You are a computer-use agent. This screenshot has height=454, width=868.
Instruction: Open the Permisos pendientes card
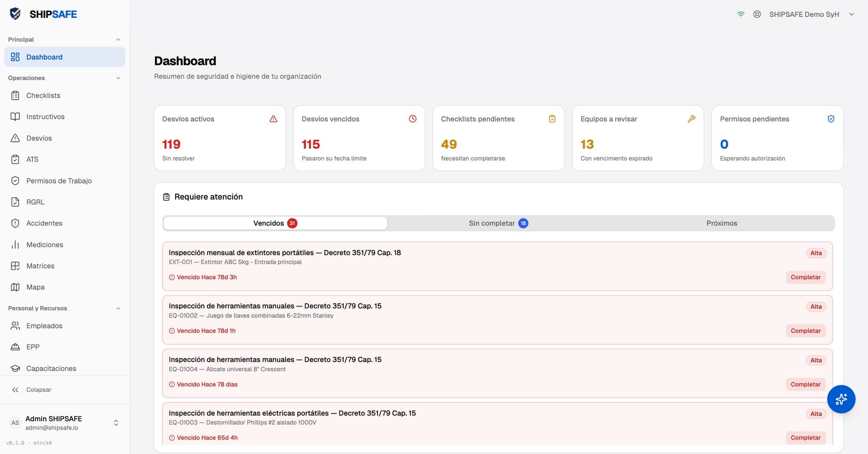pyautogui.click(x=777, y=138)
